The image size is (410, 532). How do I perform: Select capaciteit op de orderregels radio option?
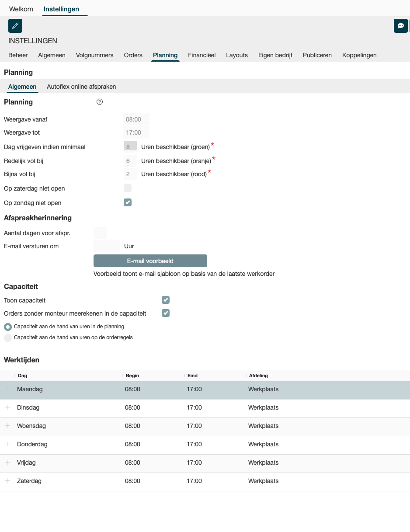pos(8,337)
